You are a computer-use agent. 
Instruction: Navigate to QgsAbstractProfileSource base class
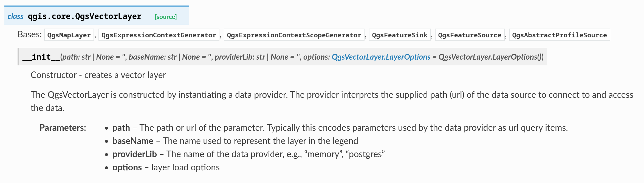[x=559, y=35]
